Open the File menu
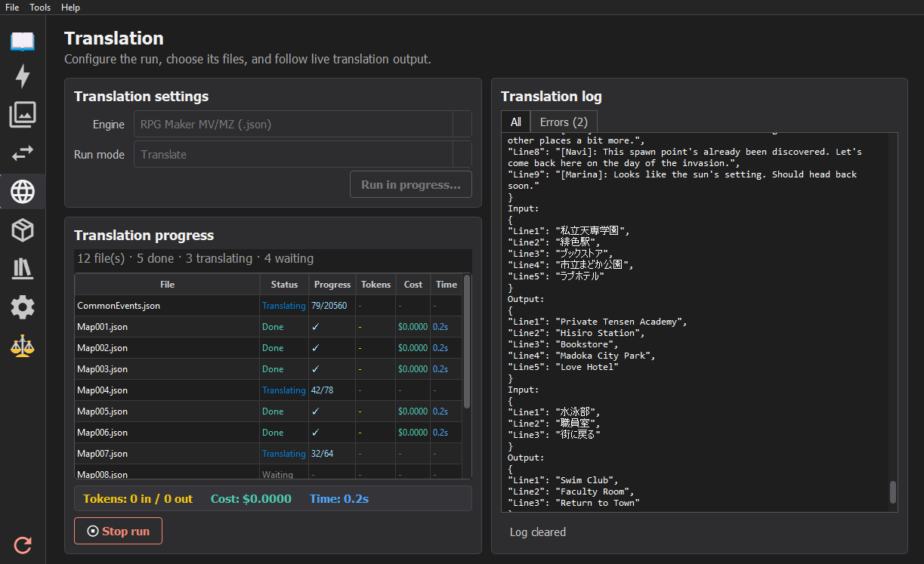 pos(12,8)
